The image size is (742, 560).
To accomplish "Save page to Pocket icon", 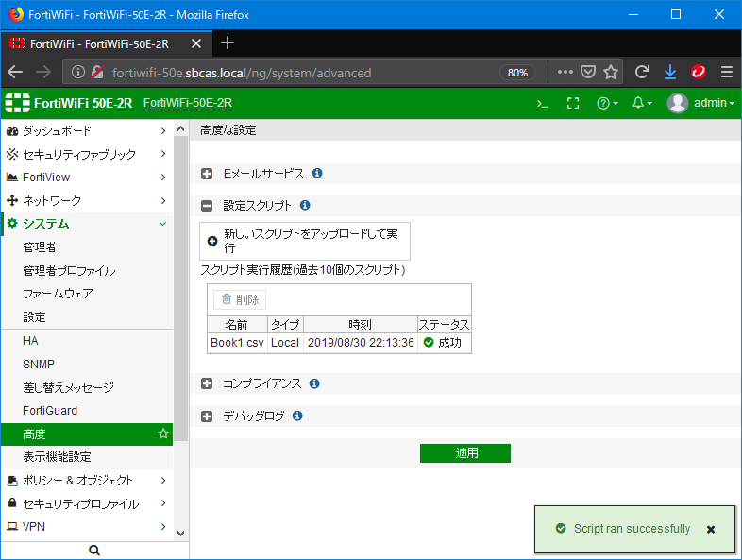I will 588,72.
